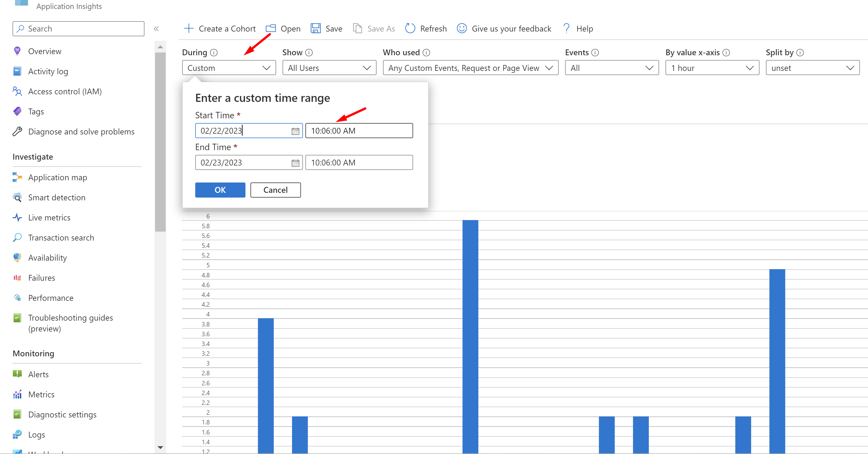The height and width of the screenshot is (454, 868).
Task: Click the Transaction search magnifier icon
Action: (x=17, y=237)
